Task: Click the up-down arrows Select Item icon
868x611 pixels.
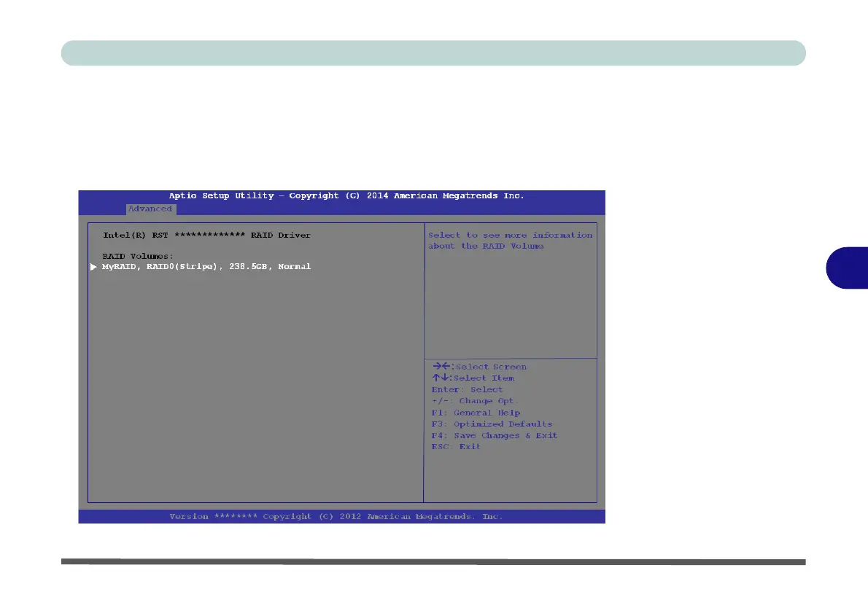Action: (441, 378)
